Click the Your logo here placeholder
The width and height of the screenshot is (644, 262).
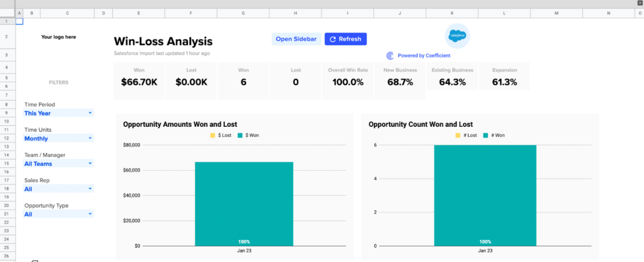[58, 37]
